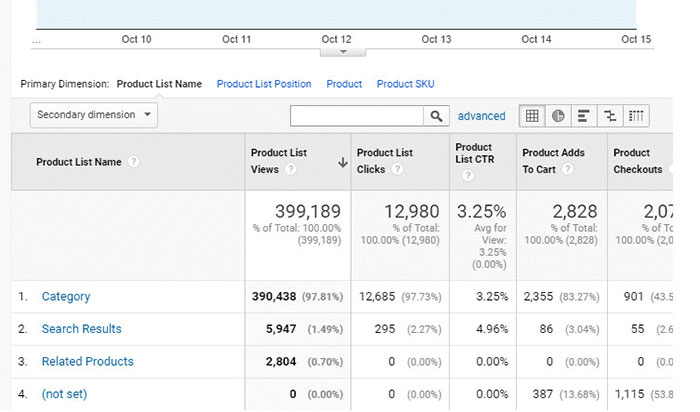The width and height of the screenshot is (700, 412).
Task: Switch to the data table view icon
Action: [533, 116]
